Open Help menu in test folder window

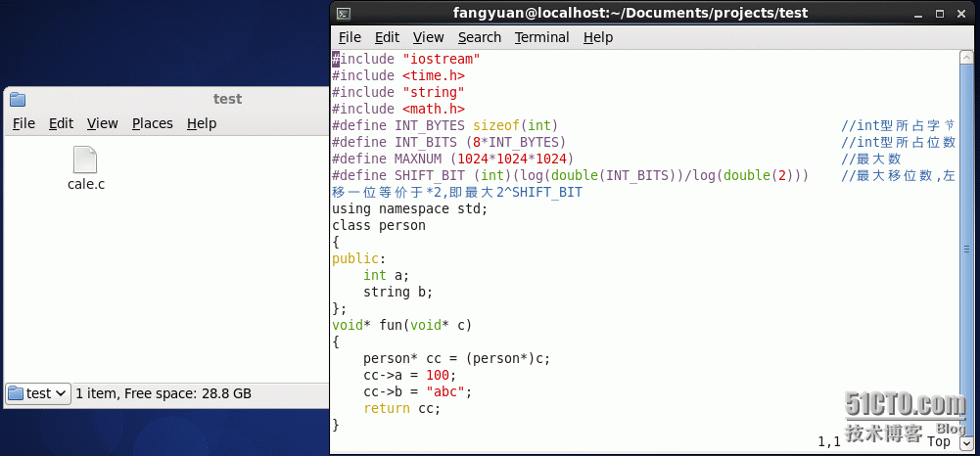coord(202,123)
